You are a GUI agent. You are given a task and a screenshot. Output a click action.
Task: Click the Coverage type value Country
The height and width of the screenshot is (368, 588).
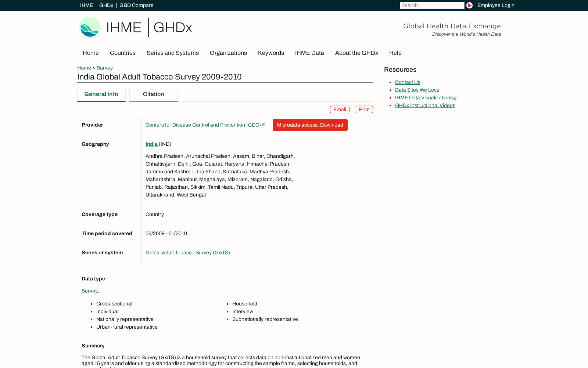155,215
